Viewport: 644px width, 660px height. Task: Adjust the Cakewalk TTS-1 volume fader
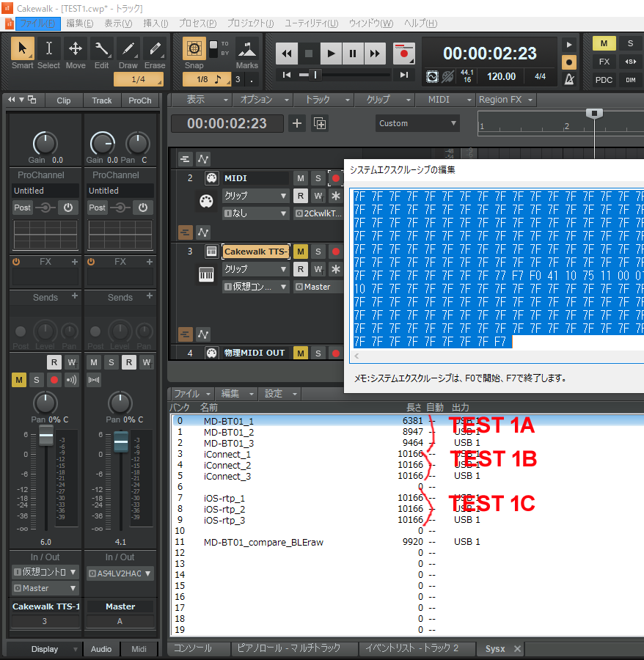pos(46,435)
